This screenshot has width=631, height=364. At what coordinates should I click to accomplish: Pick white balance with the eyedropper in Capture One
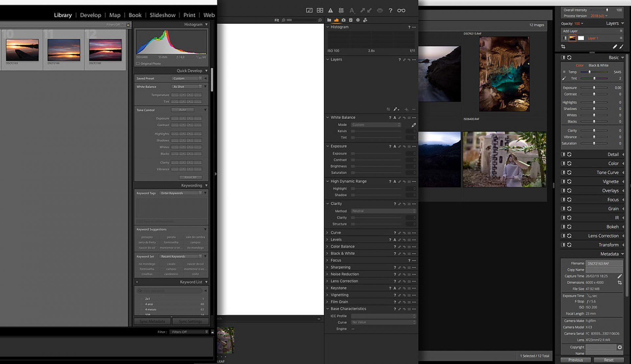coord(413,125)
